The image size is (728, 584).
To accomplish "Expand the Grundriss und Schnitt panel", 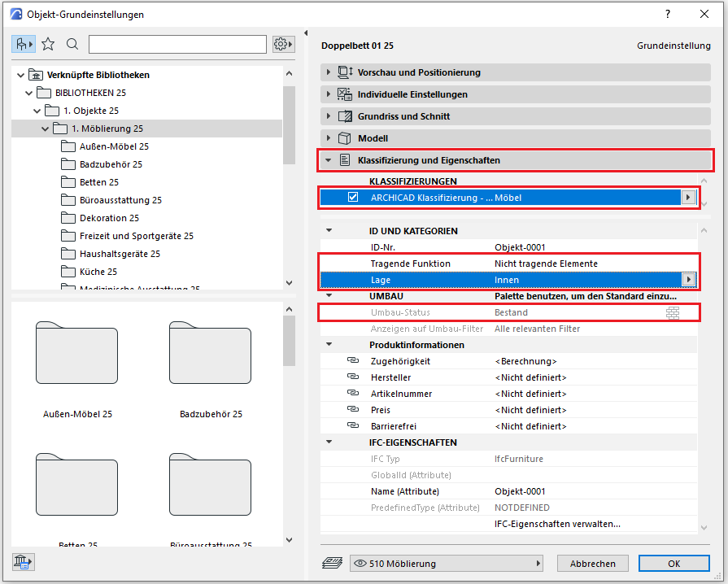I will [x=328, y=116].
